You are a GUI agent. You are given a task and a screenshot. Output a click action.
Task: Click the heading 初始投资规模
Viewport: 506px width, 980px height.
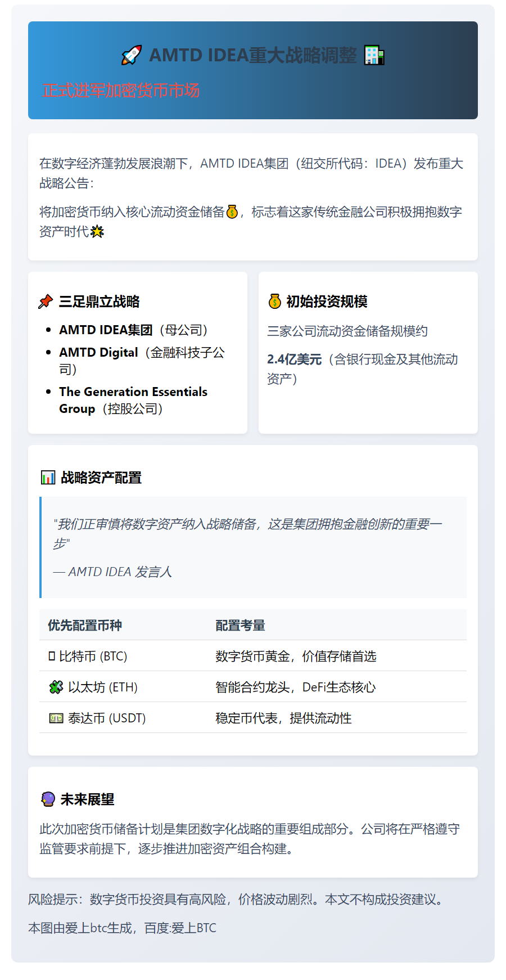(x=327, y=302)
